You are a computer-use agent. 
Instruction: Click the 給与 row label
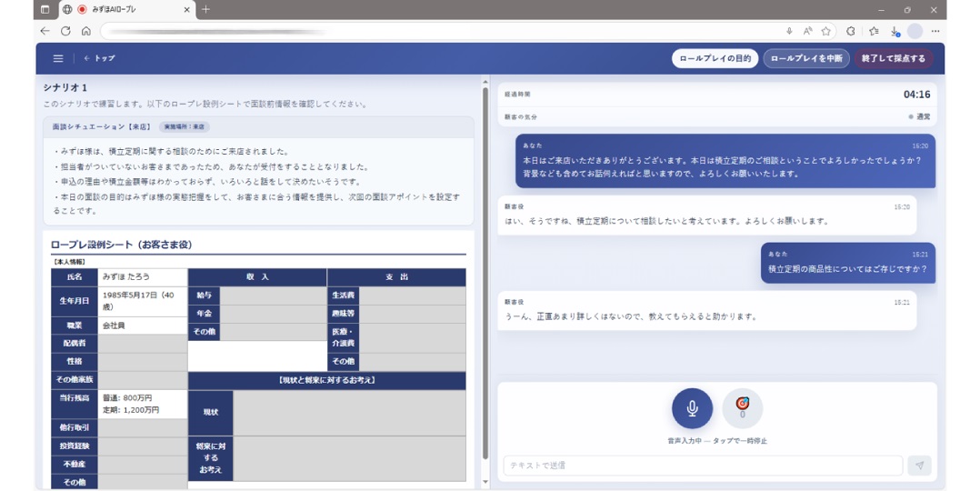coord(205,296)
